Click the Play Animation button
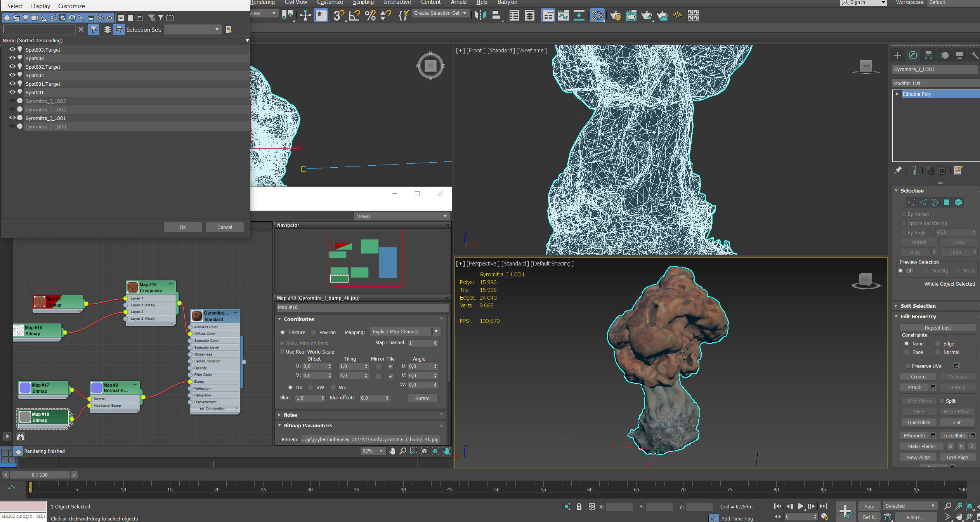Image resolution: width=980 pixels, height=522 pixels. coord(800,506)
